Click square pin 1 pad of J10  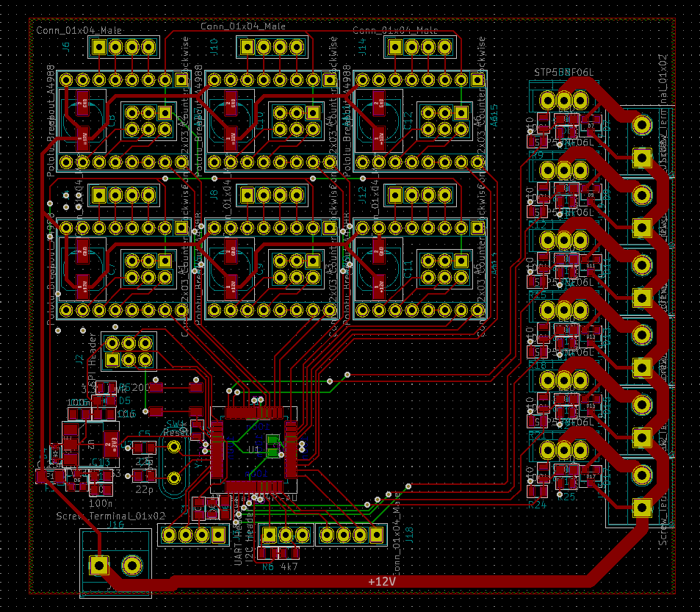pos(247,46)
